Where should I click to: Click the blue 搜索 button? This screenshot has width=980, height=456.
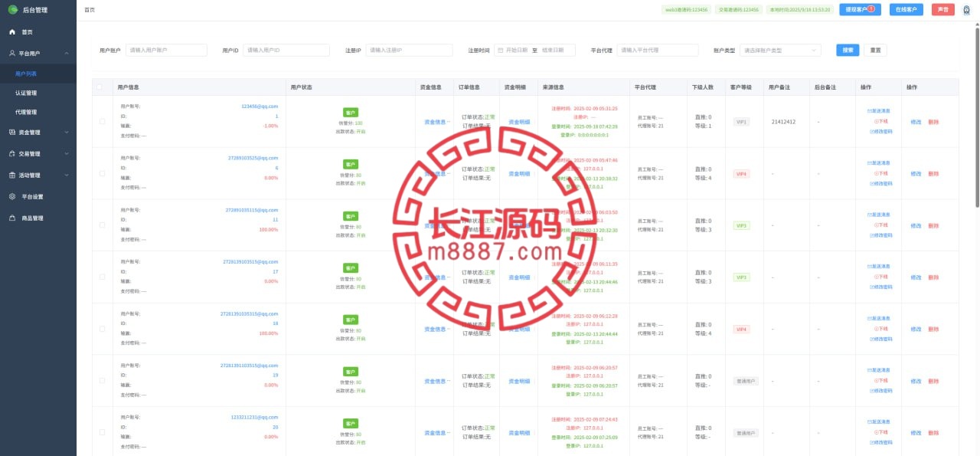pos(848,50)
